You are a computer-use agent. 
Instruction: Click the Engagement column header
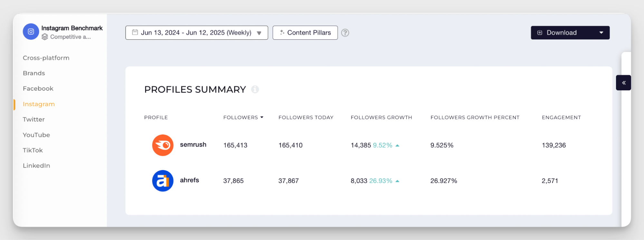pos(561,117)
